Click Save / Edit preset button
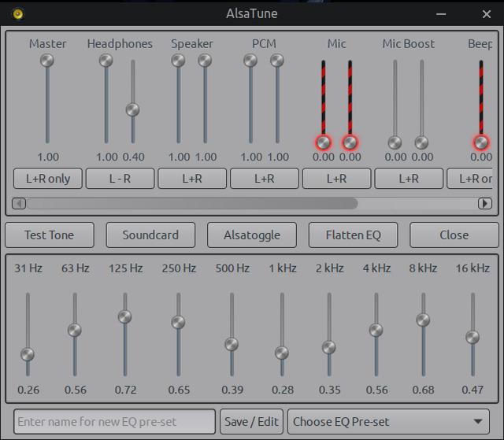The image size is (504, 440). [x=251, y=421]
